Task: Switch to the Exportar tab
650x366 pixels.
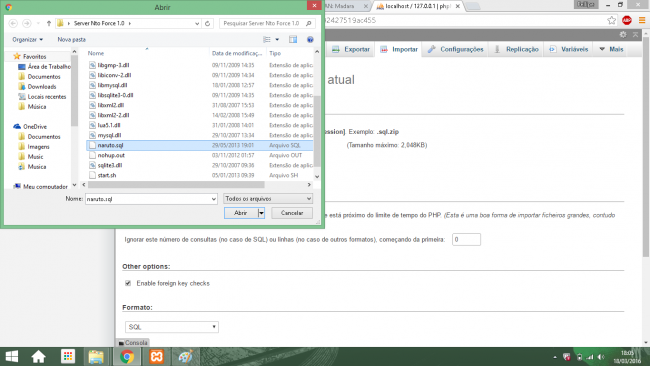Action: point(351,49)
